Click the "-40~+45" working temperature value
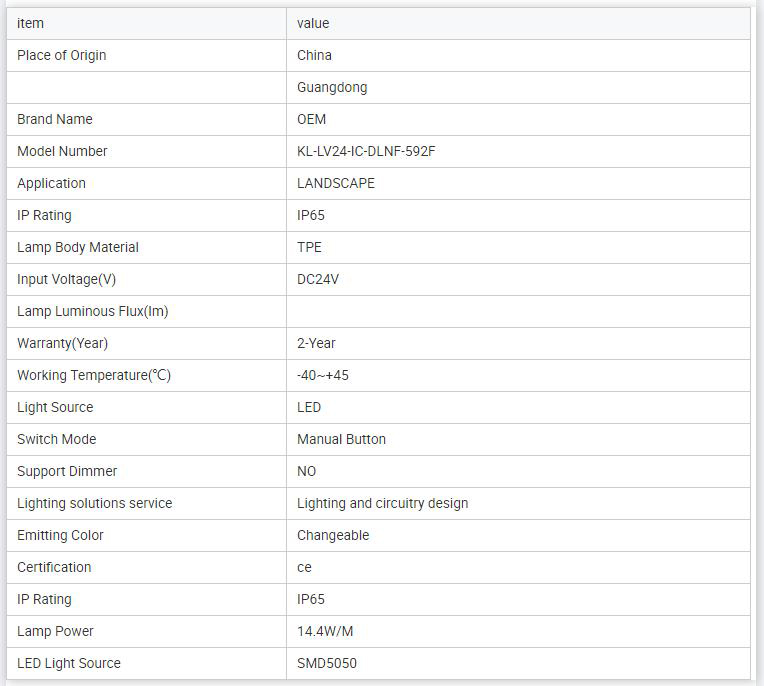 (x=323, y=375)
